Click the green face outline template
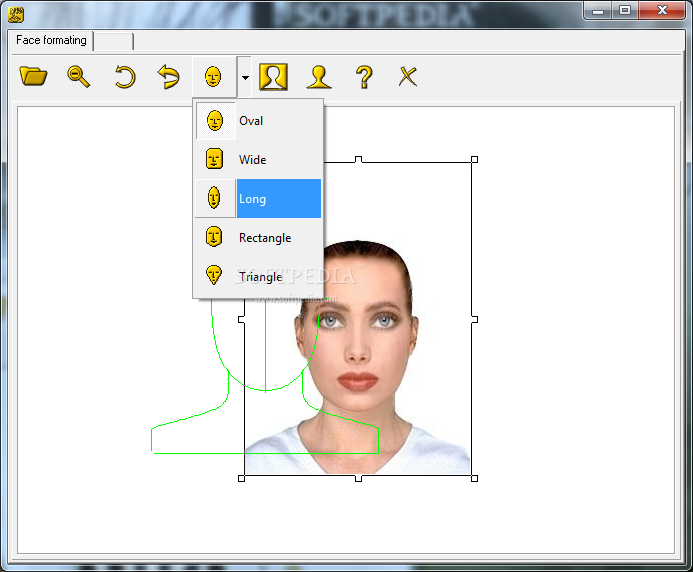 click(x=265, y=376)
